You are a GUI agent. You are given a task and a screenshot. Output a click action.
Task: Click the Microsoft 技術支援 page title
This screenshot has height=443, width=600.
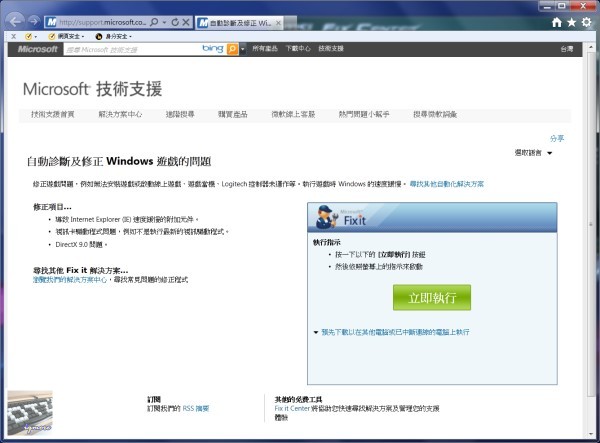[x=93, y=89]
